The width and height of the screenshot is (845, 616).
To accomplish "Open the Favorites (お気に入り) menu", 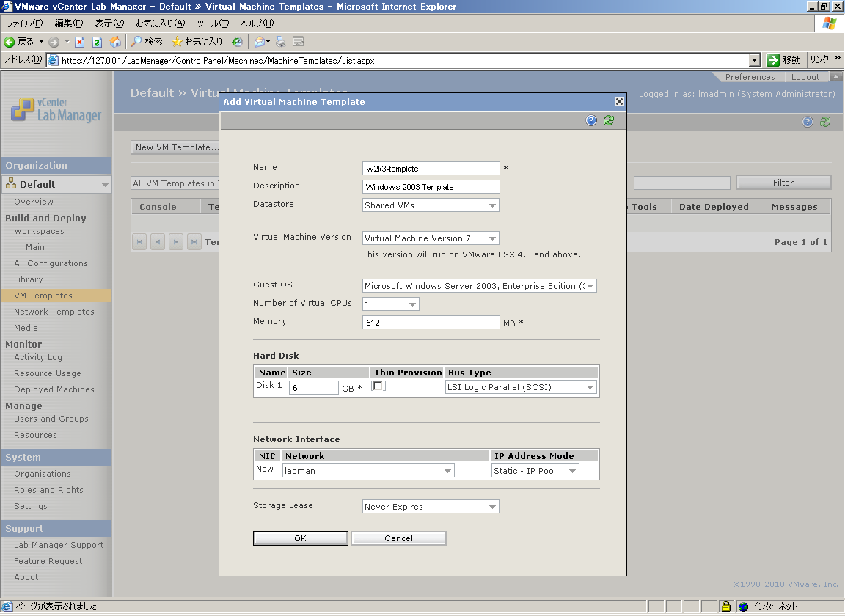I will click(x=160, y=23).
